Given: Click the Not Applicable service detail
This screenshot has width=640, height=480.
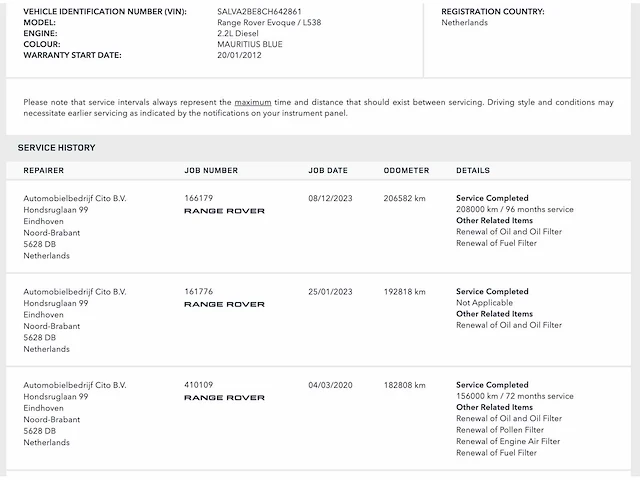Looking at the screenshot, I should pos(484,303).
